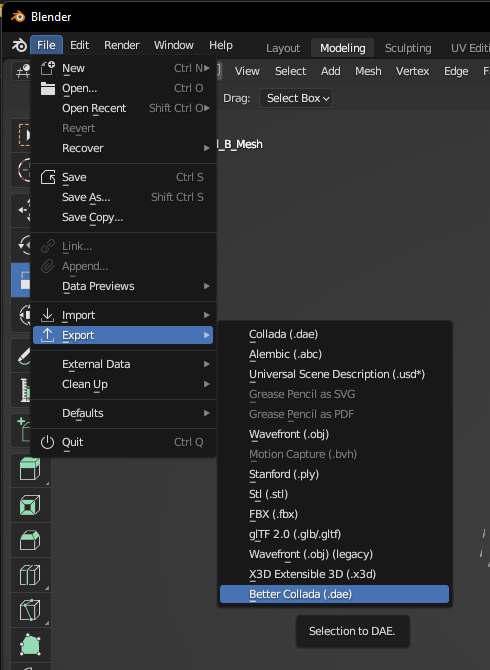Switch to the Modeling workspace tab

pyautogui.click(x=343, y=48)
